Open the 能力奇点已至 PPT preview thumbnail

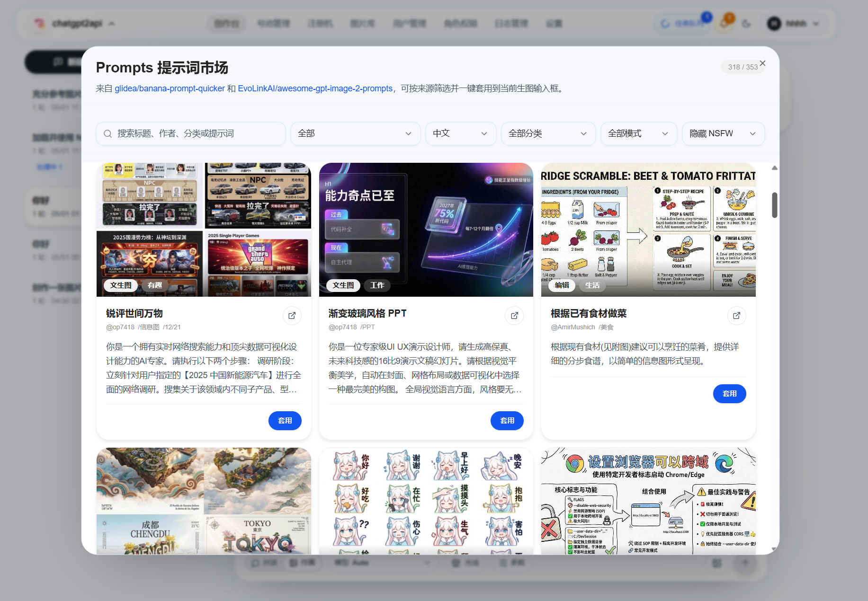426,230
